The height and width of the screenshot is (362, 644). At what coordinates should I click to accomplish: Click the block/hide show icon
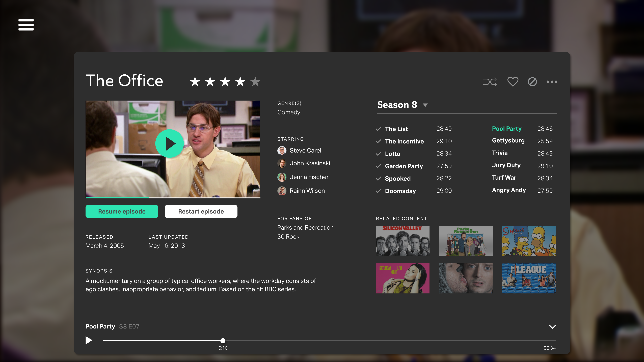pyautogui.click(x=532, y=82)
